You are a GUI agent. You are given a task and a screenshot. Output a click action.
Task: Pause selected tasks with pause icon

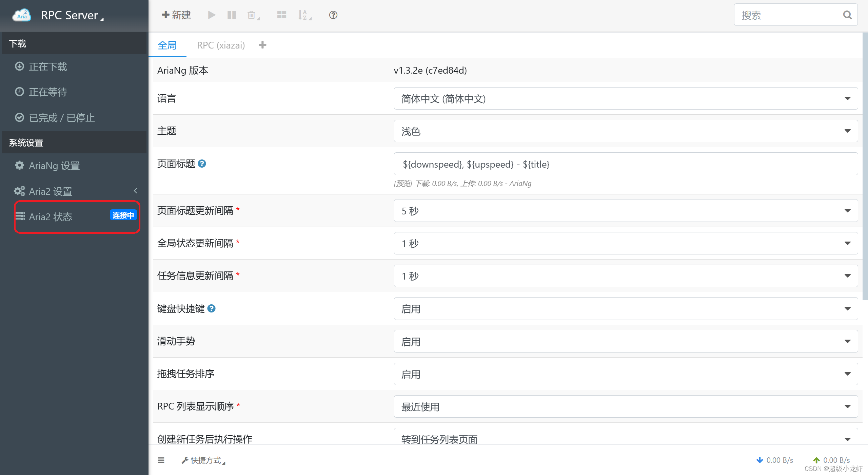[232, 15]
